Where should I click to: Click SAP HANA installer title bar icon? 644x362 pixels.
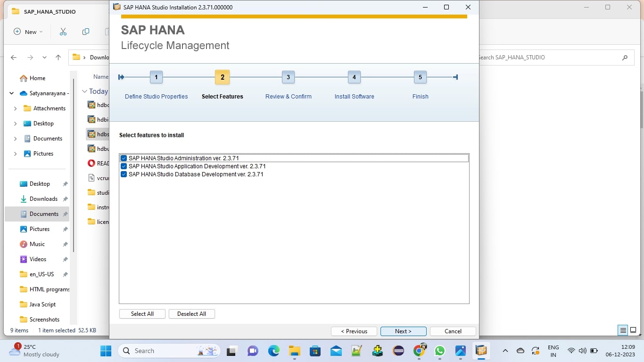click(x=117, y=7)
